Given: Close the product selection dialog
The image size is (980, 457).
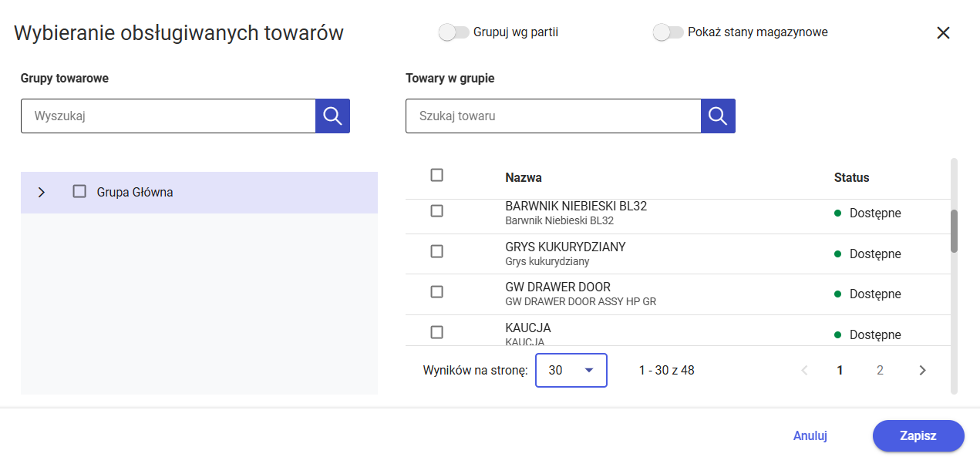Looking at the screenshot, I should [943, 32].
